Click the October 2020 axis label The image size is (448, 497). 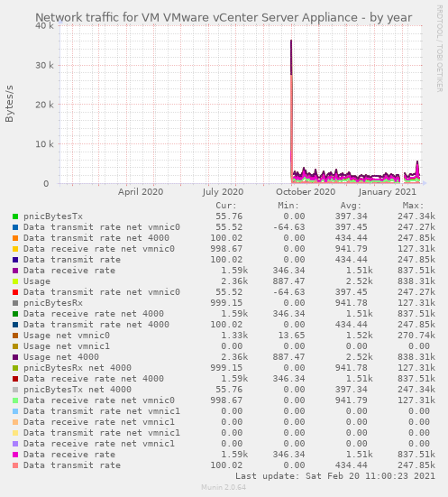306,192
